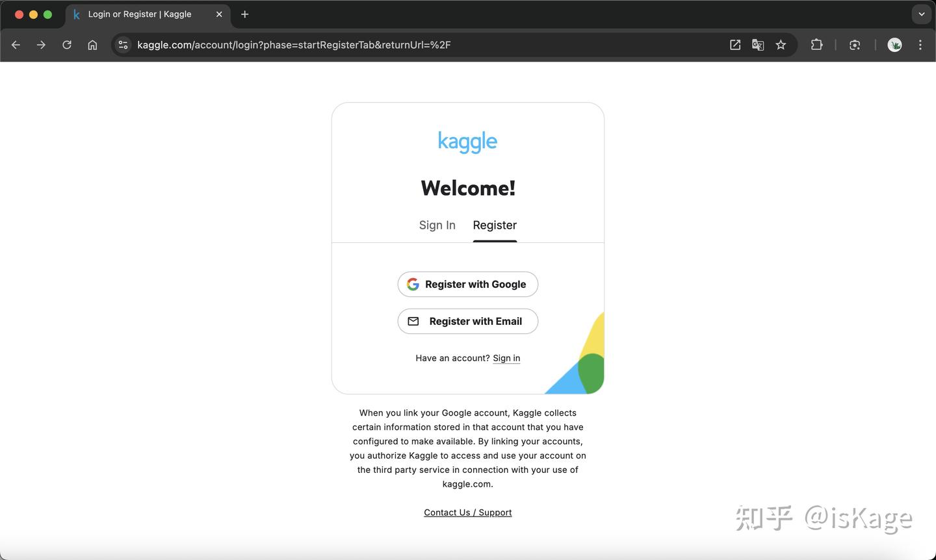Viewport: 936px width, 560px height.
Task: Click the email envelope icon
Action: (x=413, y=321)
